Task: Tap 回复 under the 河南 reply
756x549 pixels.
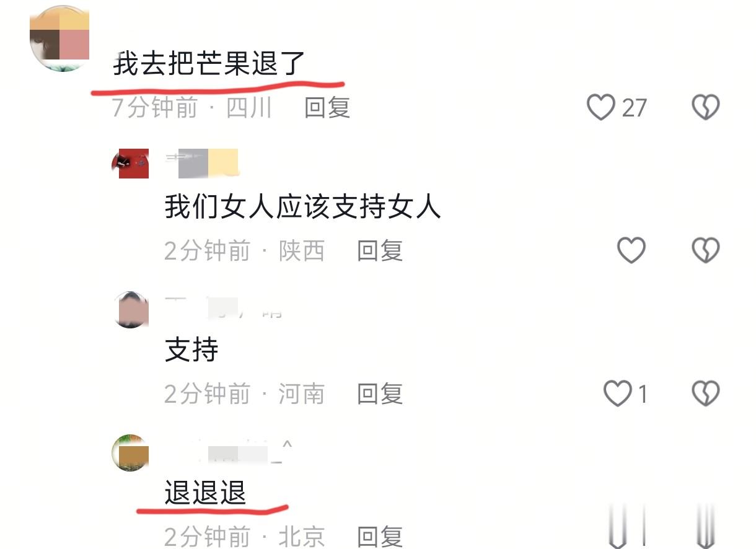Action: [x=380, y=393]
